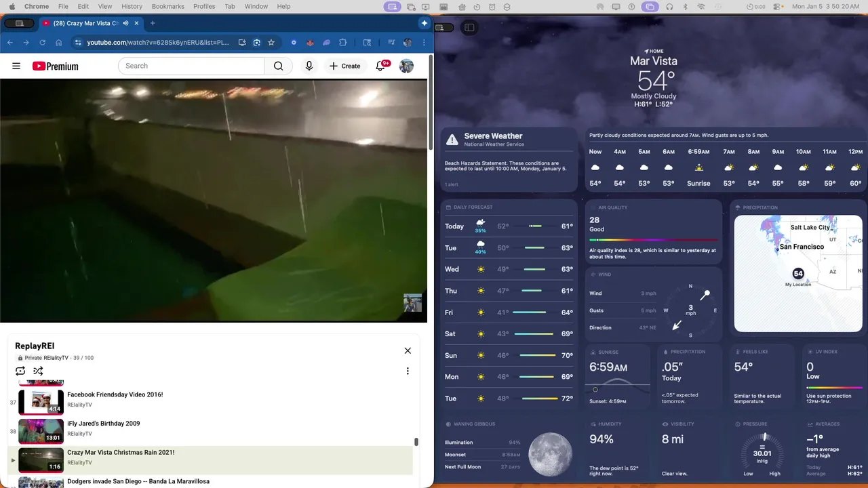Open the Chrome File menu
868x488 pixels.
[63, 6]
